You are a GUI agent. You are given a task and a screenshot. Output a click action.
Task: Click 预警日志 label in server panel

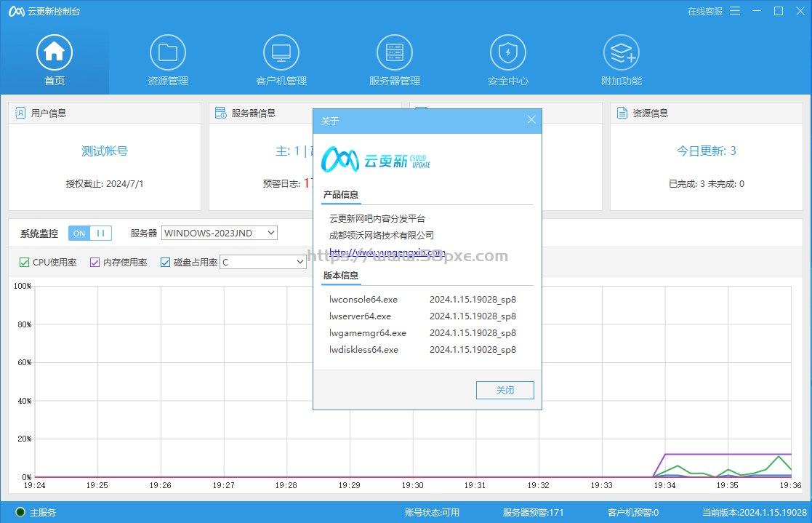[281, 184]
